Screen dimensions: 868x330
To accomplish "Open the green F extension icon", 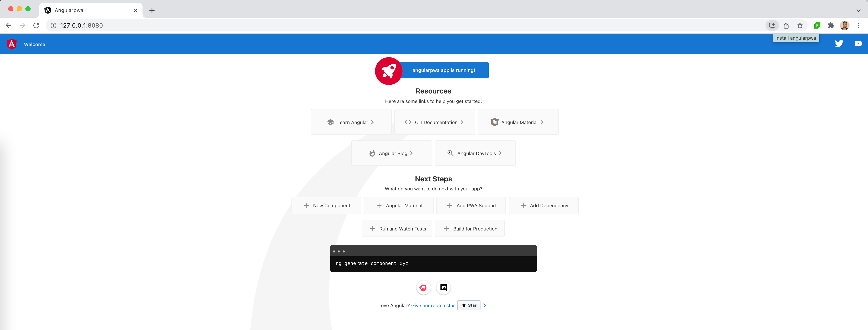I will 817,25.
